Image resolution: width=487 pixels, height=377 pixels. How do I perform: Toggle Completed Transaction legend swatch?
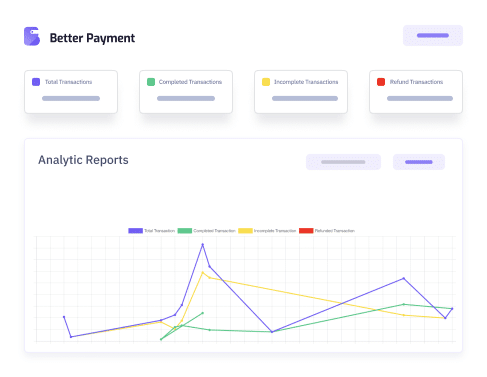[185, 231]
